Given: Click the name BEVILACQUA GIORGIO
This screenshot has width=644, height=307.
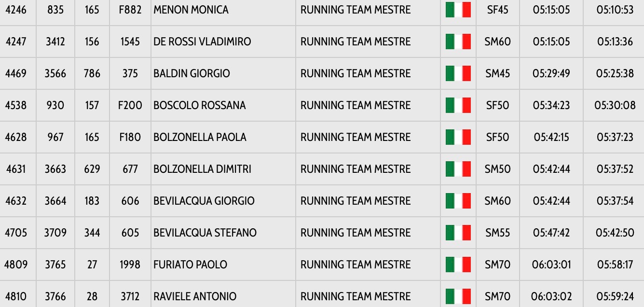Looking at the screenshot, I should coord(204,201).
